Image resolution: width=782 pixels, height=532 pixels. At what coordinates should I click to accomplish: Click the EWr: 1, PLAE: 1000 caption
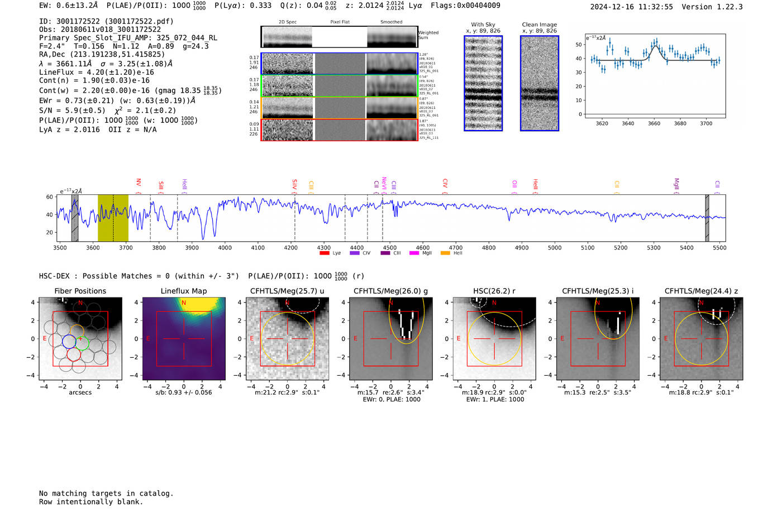pyautogui.click(x=494, y=400)
